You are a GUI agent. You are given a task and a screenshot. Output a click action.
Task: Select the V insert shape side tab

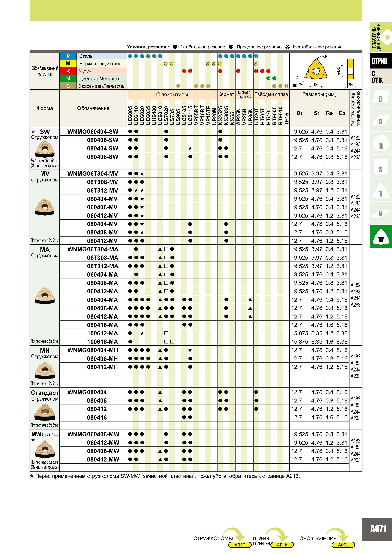pyautogui.click(x=381, y=213)
